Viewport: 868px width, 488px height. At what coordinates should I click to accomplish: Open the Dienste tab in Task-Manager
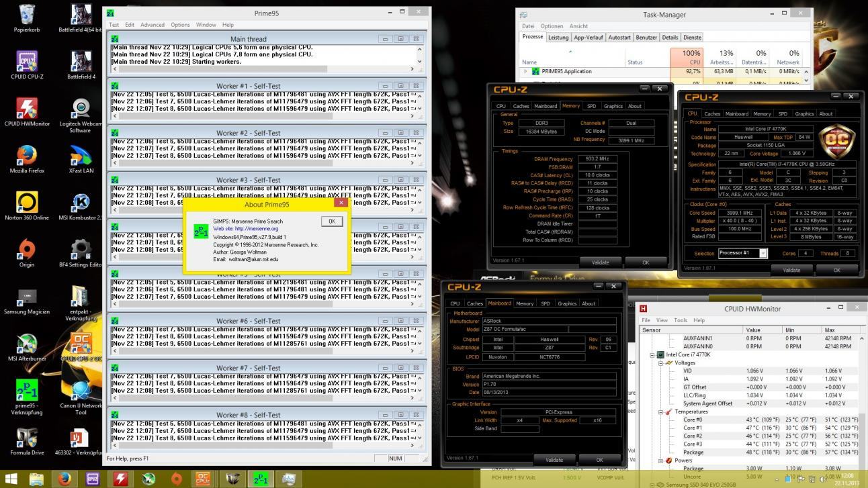(692, 38)
